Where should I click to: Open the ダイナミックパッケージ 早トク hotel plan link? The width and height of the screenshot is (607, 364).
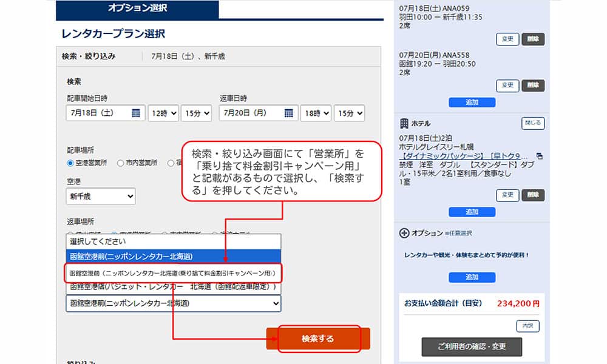coord(463,156)
